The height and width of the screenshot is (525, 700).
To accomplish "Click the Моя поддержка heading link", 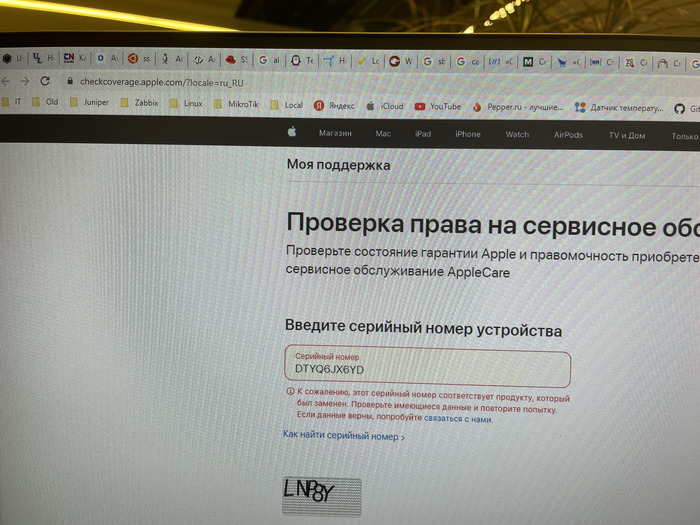I will click(338, 165).
